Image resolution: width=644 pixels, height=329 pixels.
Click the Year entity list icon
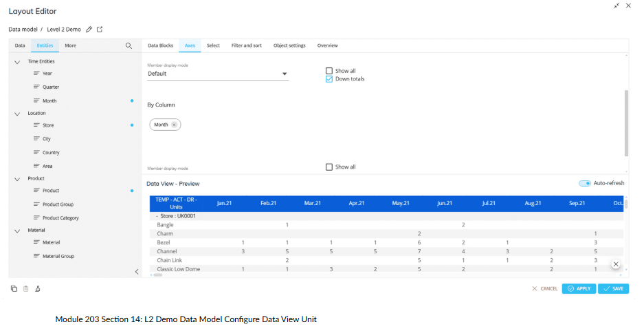coord(36,73)
